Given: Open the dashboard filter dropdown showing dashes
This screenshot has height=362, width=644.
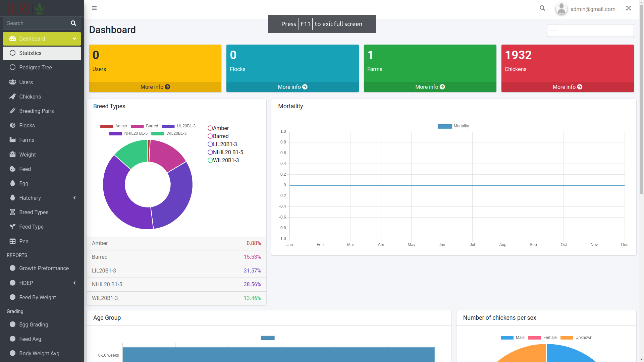Looking at the screenshot, I should [590, 31].
